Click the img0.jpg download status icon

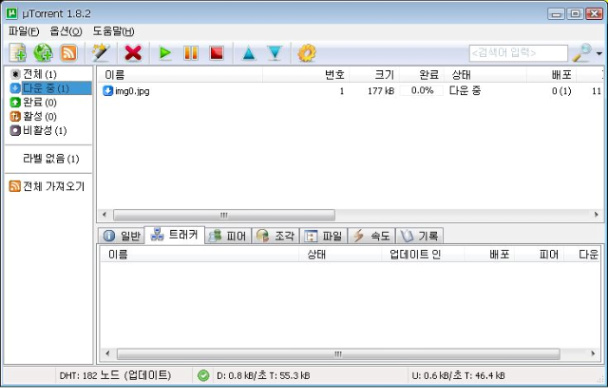click(108, 91)
